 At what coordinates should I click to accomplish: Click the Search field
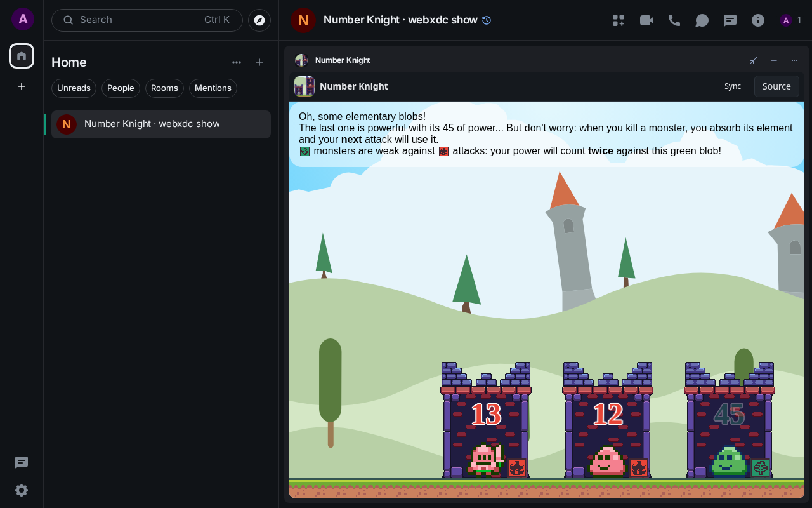pos(147,20)
